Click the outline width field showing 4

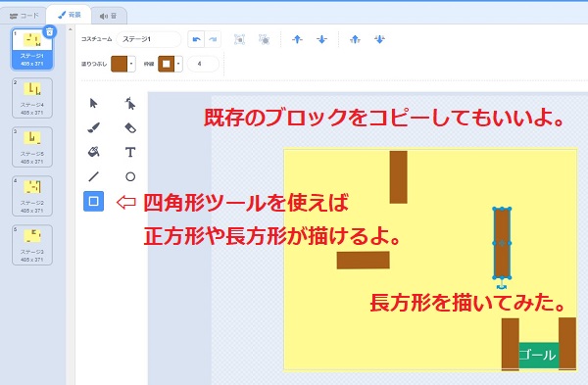click(x=203, y=64)
